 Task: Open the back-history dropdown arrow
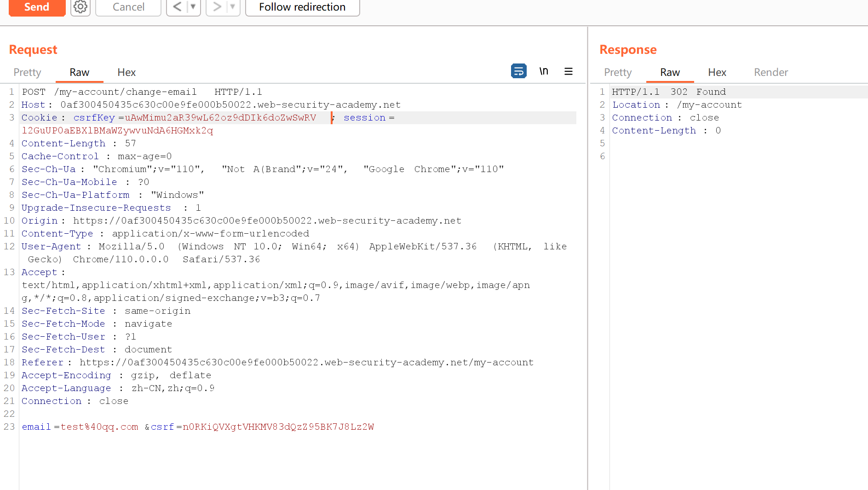pyautogui.click(x=192, y=7)
